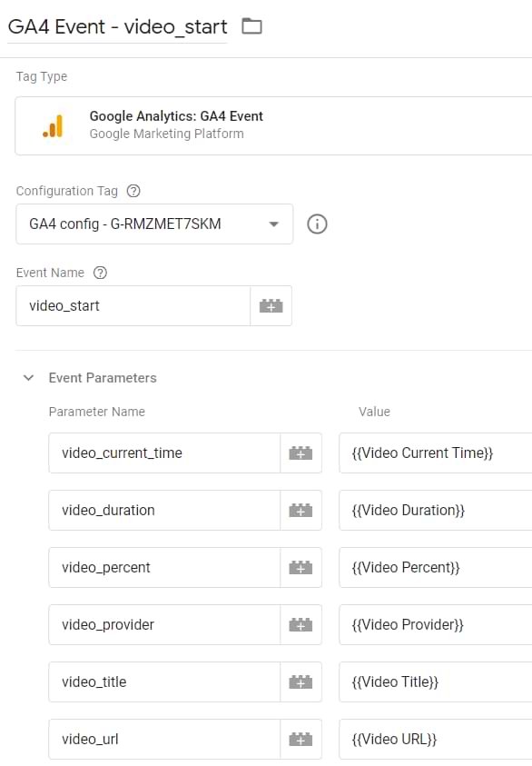Click the GA4 Event - video_start title
532x766 pixels.
pos(113,26)
